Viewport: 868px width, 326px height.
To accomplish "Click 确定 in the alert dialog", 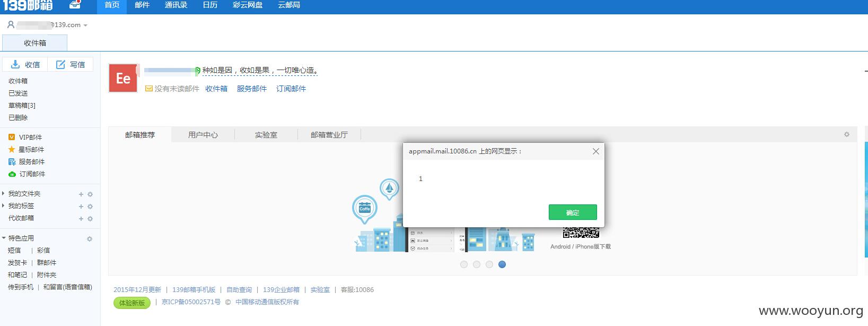I will pos(573,212).
